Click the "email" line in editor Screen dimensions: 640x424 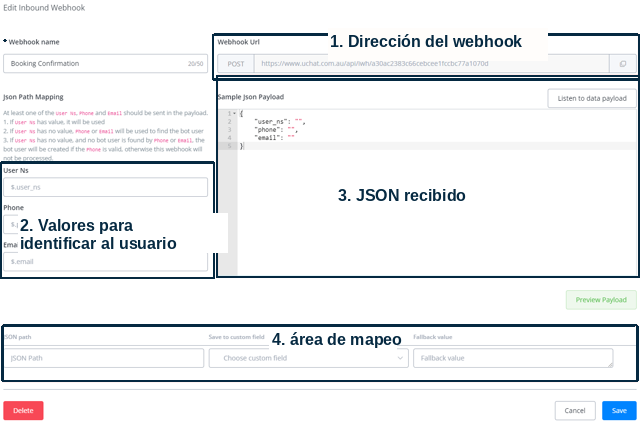pyautogui.click(x=274, y=138)
